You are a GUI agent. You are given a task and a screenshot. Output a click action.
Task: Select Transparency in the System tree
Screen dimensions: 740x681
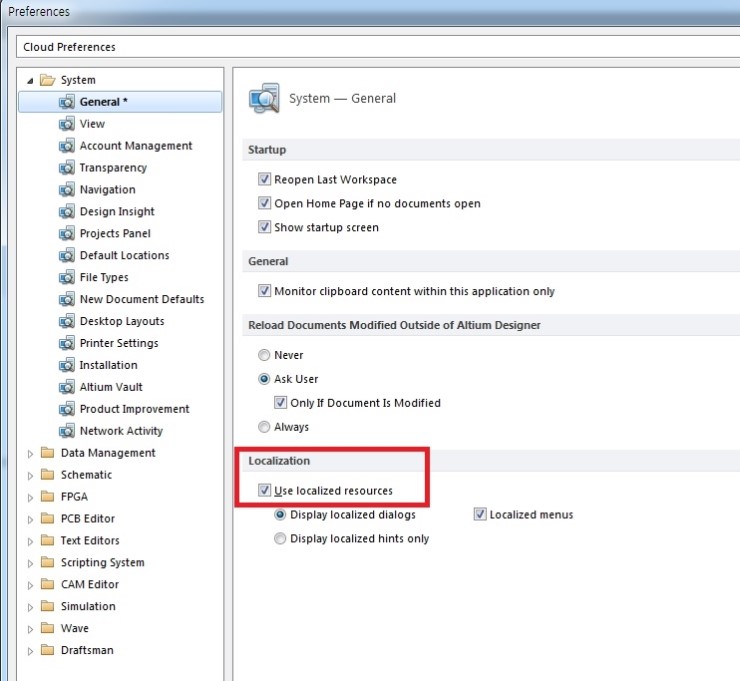[113, 168]
